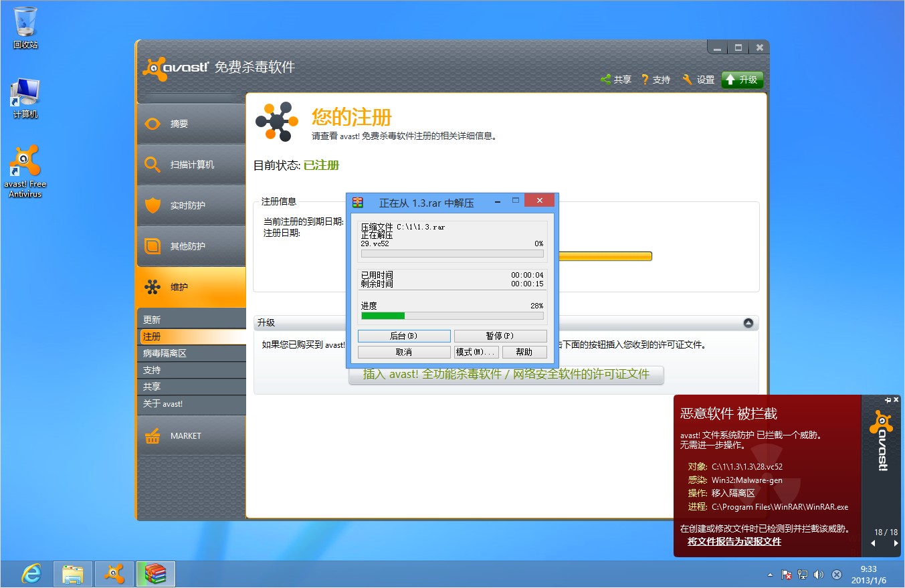Click the 29.vc52 file progress bar
The width and height of the screenshot is (905, 588).
coord(452,254)
